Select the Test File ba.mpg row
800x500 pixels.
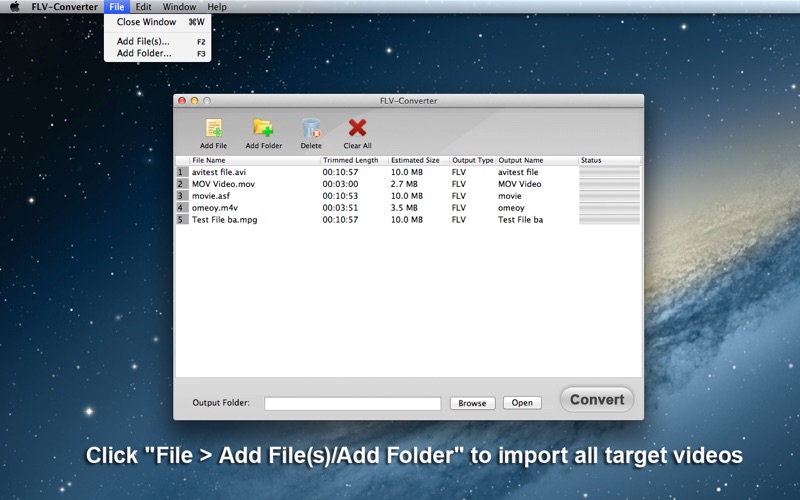tap(408, 220)
